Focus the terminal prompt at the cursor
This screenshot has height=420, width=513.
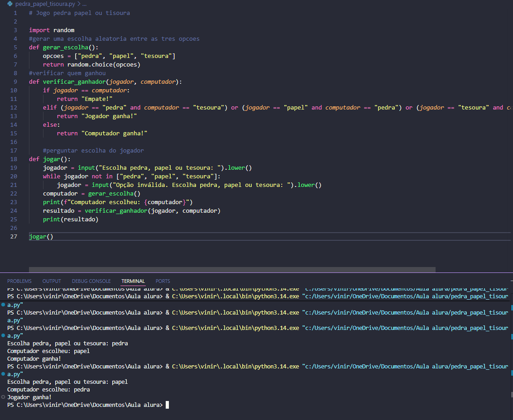167,405
